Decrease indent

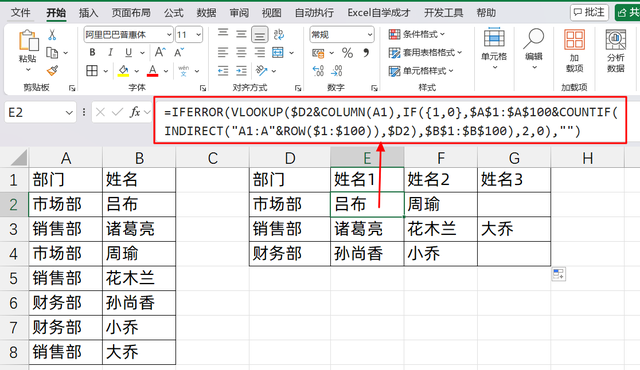(223, 71)
